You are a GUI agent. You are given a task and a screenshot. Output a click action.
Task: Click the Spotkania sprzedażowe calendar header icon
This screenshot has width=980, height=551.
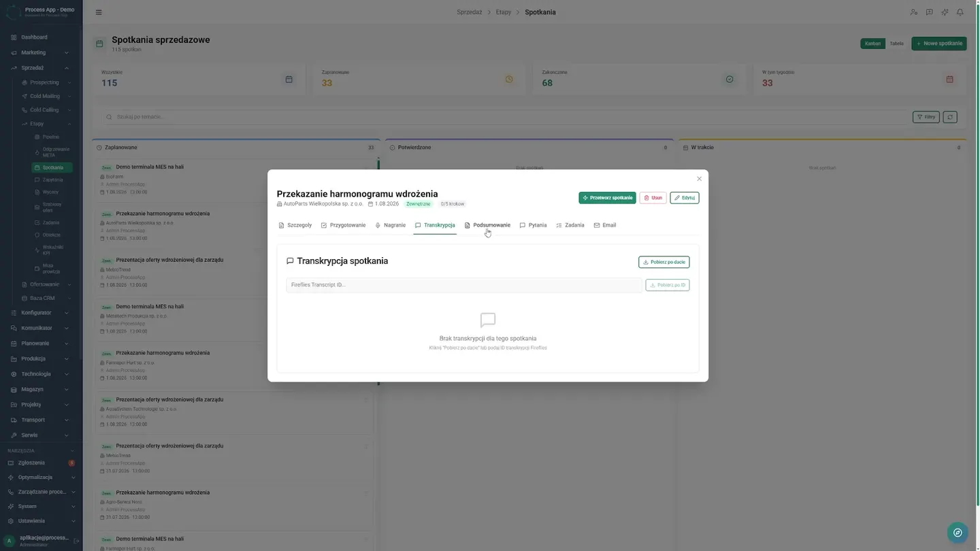coord(99,44)
